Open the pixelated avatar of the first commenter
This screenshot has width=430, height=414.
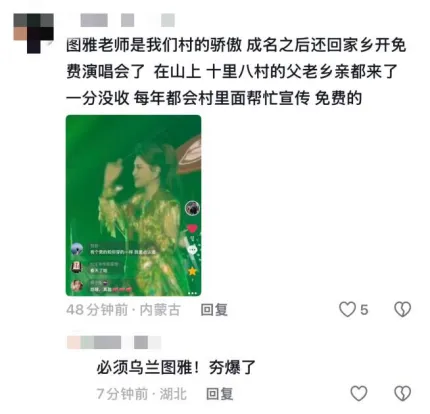pos(33,33)
